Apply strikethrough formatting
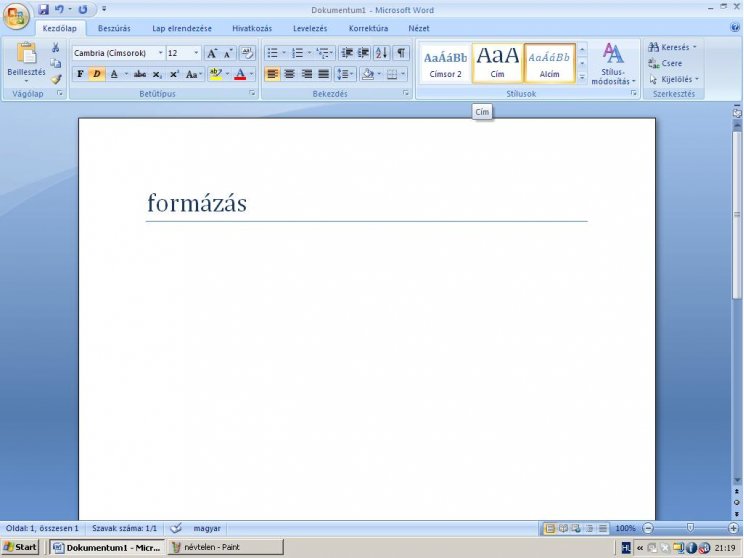 (x=140, y=74)
